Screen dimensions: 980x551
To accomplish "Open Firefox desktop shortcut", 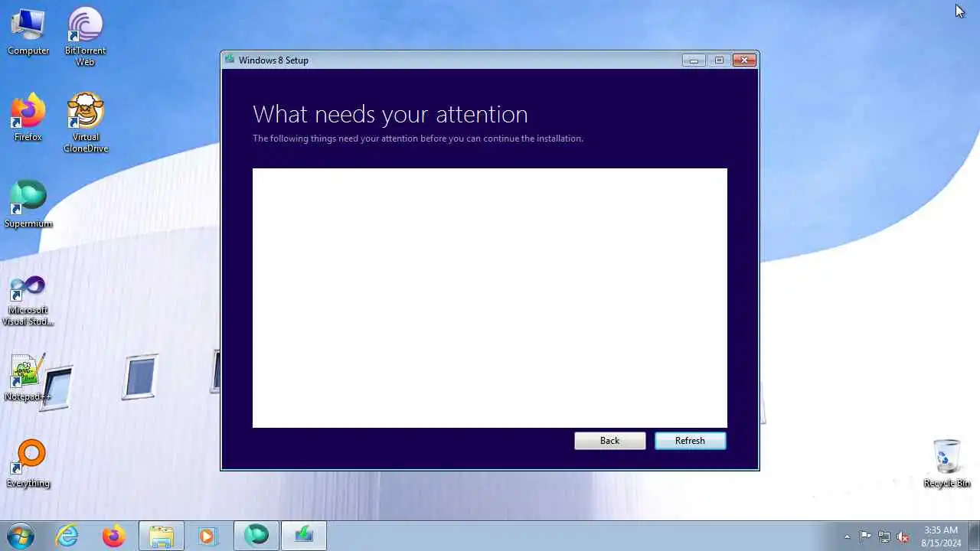I will point(28,119).
